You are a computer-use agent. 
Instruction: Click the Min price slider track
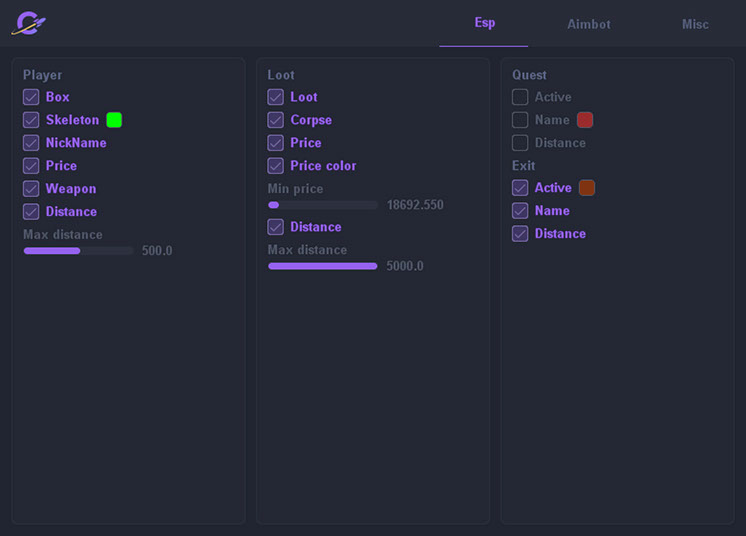[x=323, y=205]
